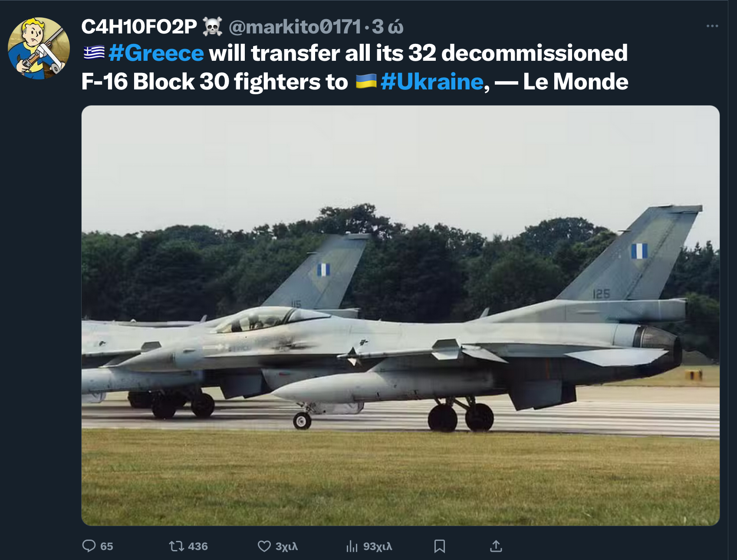
Task: Click the views count 93χιλ
Action: point(378,546)
